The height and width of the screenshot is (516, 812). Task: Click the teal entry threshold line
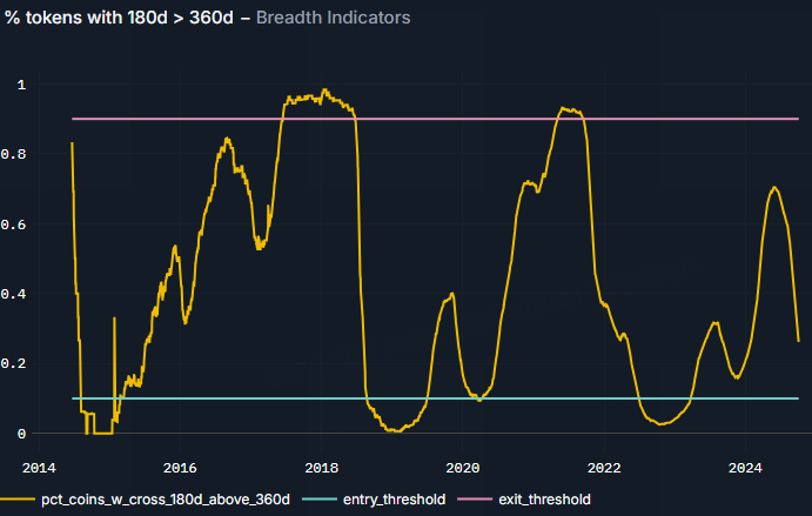pyautogui.click(x=435, y=398)
